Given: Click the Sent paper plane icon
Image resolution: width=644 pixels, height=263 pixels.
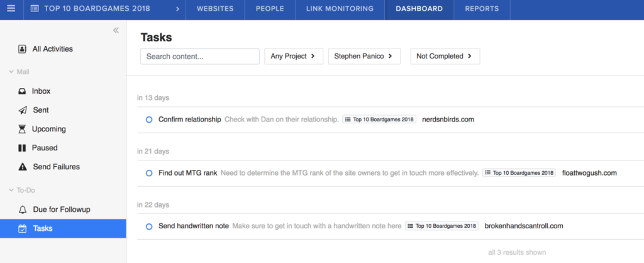Looking at the screenshot, I should tap(23, 110).
